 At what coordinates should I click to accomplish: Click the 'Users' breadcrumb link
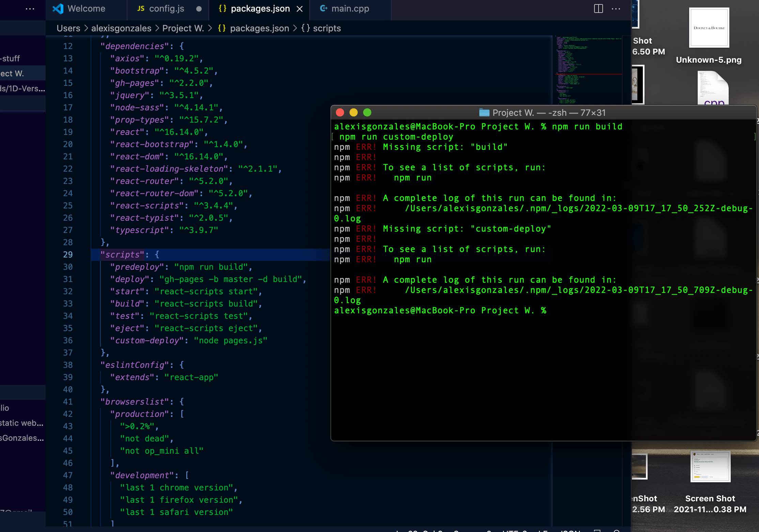[68, 28]
